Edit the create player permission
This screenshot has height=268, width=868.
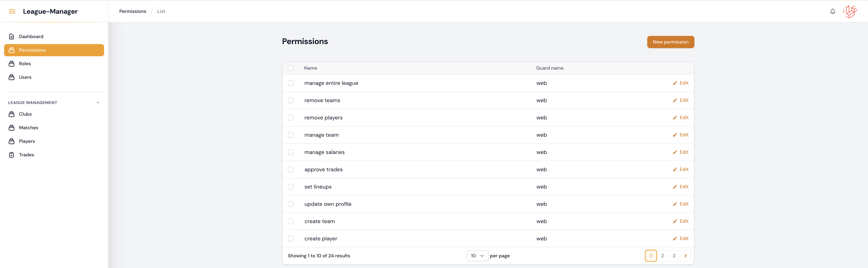[x=681, y=239]
